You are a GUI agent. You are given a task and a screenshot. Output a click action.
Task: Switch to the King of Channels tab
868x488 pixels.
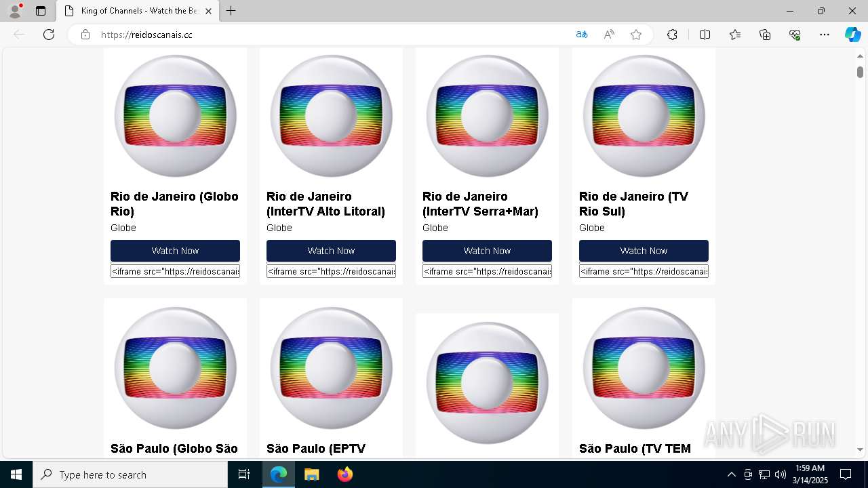tap(138, 11)
